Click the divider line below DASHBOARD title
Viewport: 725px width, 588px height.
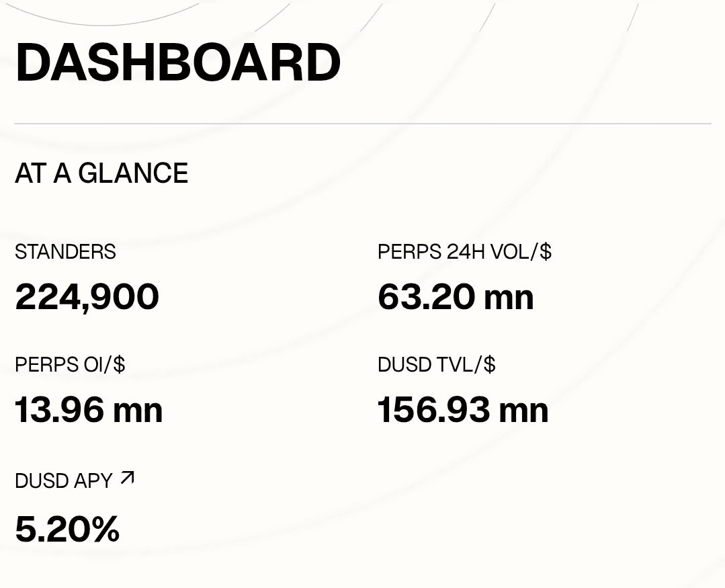point(363,124)
